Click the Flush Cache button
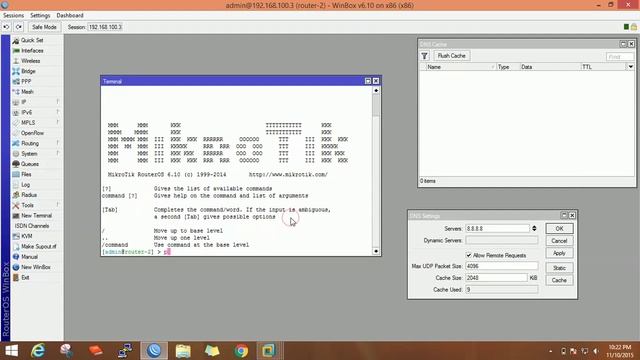Viewport: 640px width, 360px height. coord(451,56)
